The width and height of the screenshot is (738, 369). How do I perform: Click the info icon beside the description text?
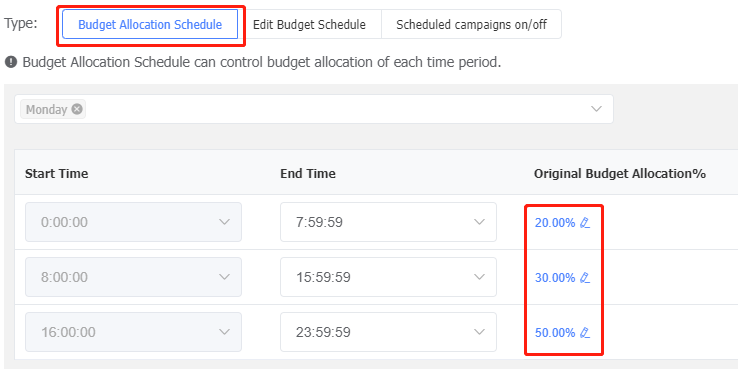pyautogui.click(x=11, y=62)
